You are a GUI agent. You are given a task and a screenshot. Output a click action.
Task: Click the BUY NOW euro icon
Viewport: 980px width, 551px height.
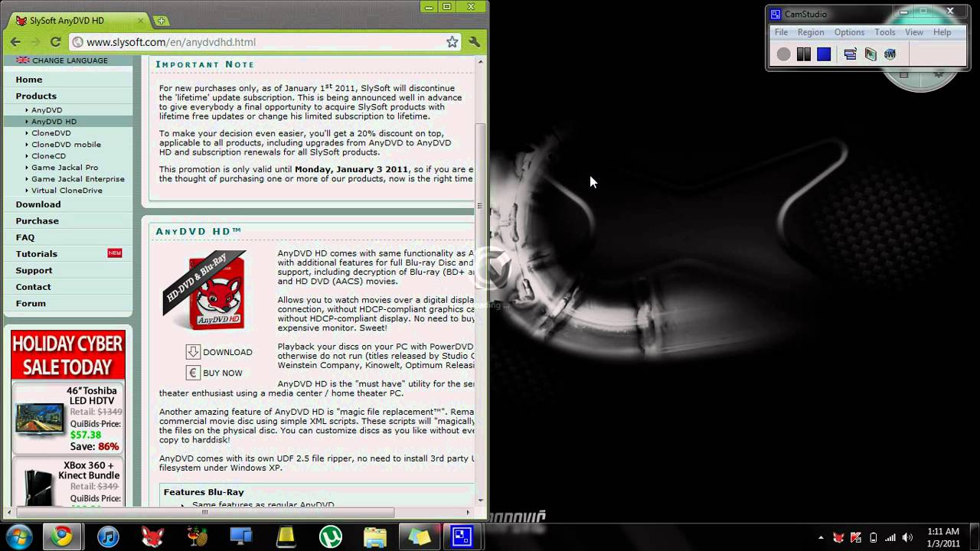pyautogui.click(x=193, y=373)
